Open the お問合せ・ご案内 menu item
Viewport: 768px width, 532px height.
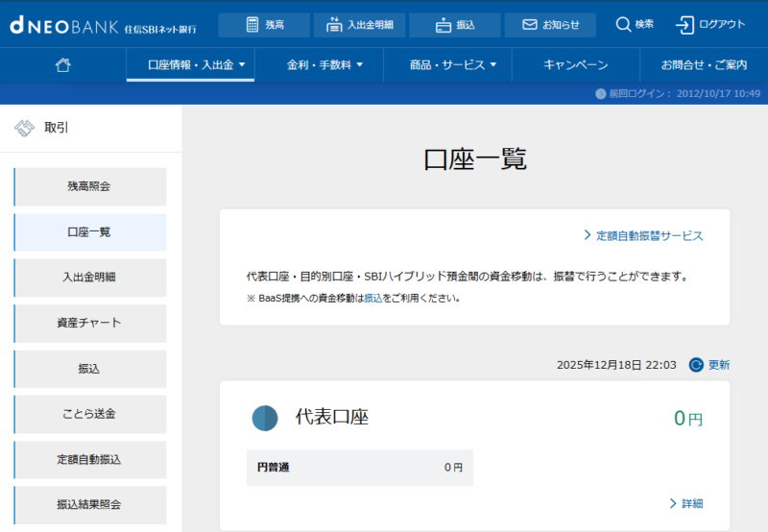pos(704,65)
